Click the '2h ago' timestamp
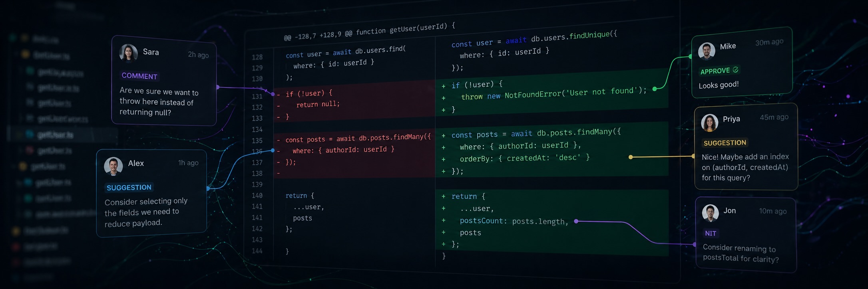 tap(198, 55)
